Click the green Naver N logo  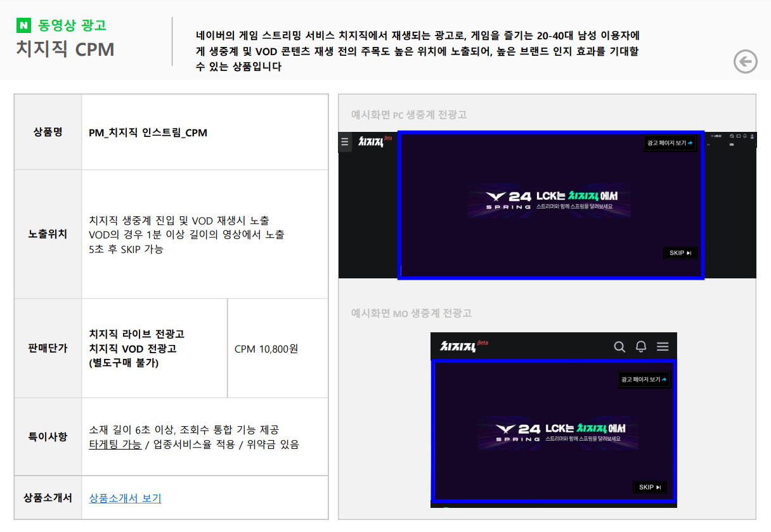pos(24,25)
